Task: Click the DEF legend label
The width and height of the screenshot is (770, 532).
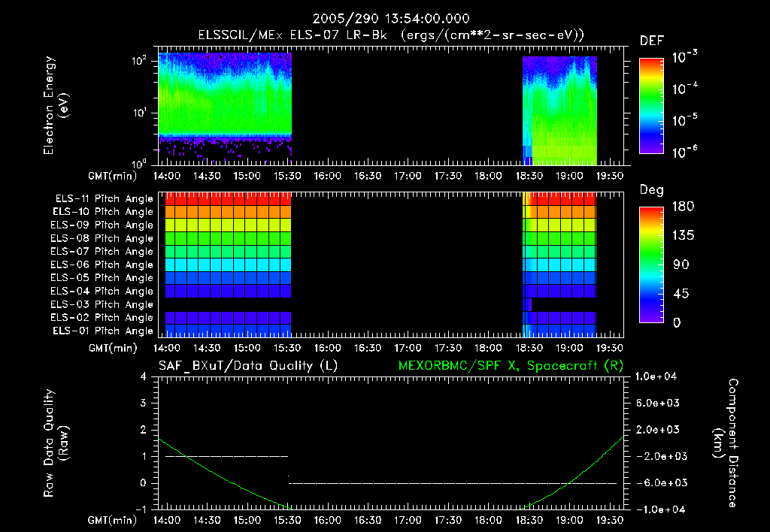Action: pos(652,41)
